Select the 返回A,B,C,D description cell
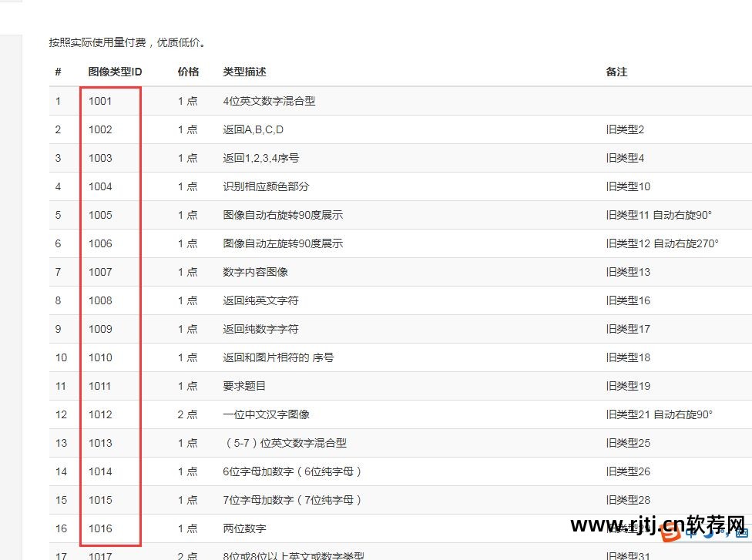This screenshot has height=560, width=752. point(252,129)
